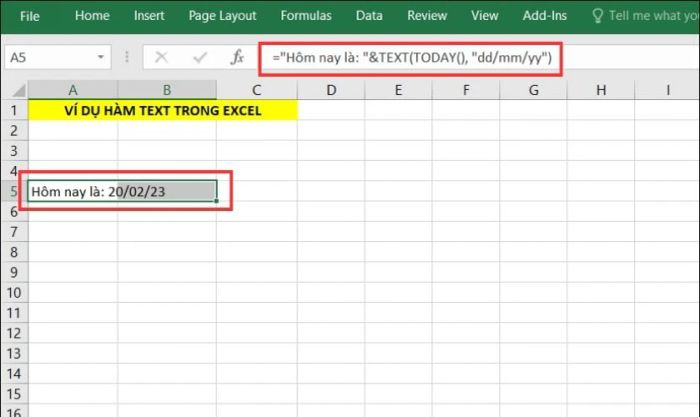
Task: Open the Review ribbon tab
Action: pos(427,16)
